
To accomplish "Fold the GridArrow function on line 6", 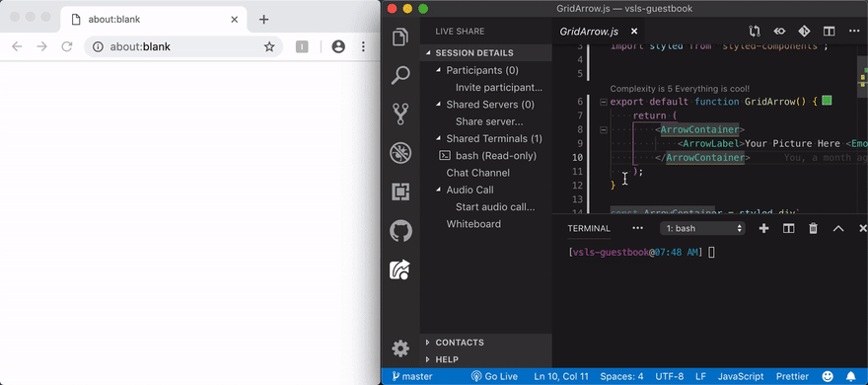I will click(x=604, y=102).
